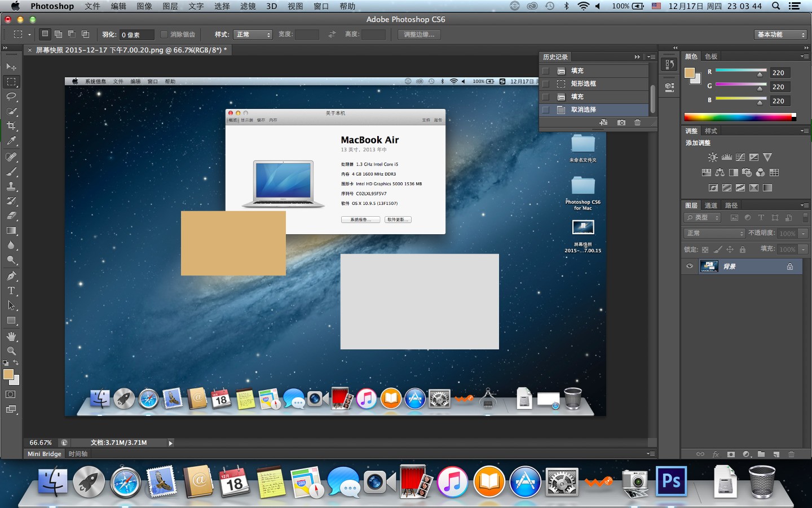Hide the Background layer with eye icon
The height and width of the screenshot is (508, 812).
[689, 266]
